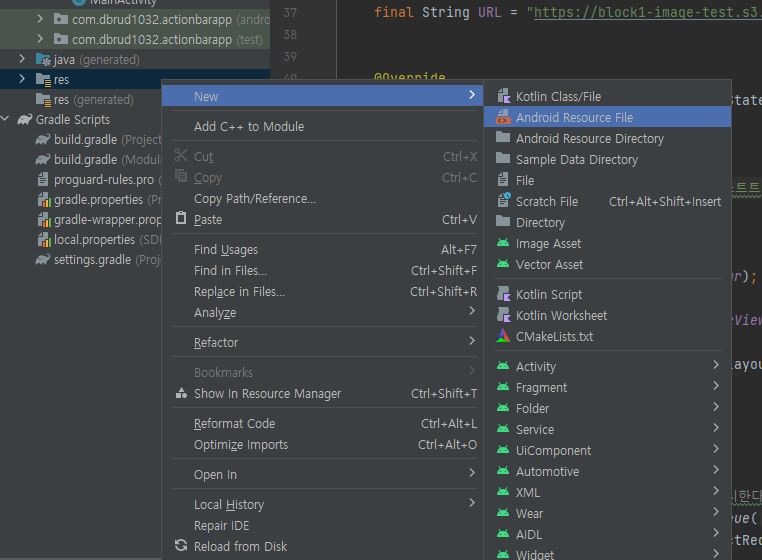Image resolution: width=762 pixels, height=560 pixels.
Task: Click the Sample Data Directory folder icon
Action: click(503, 158)
